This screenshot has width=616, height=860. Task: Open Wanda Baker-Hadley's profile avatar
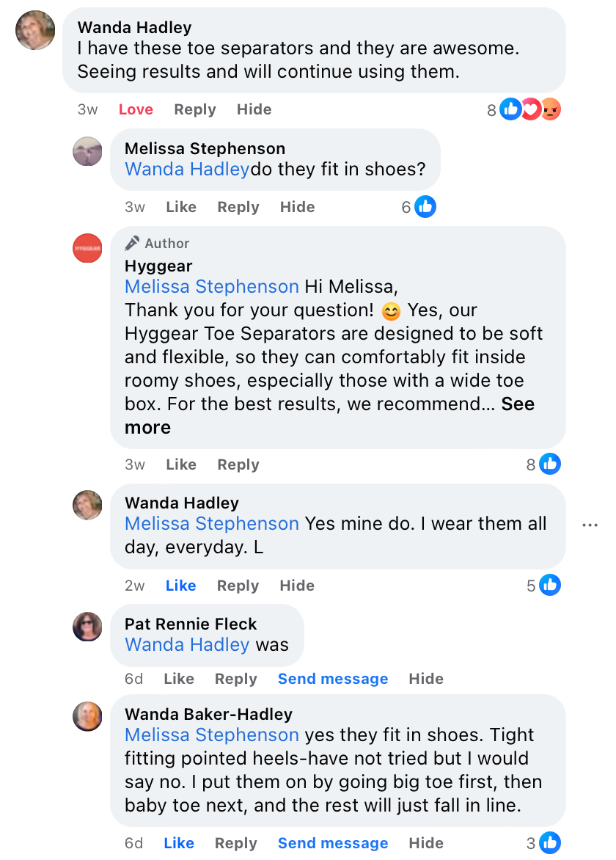[x=87, y=716]
